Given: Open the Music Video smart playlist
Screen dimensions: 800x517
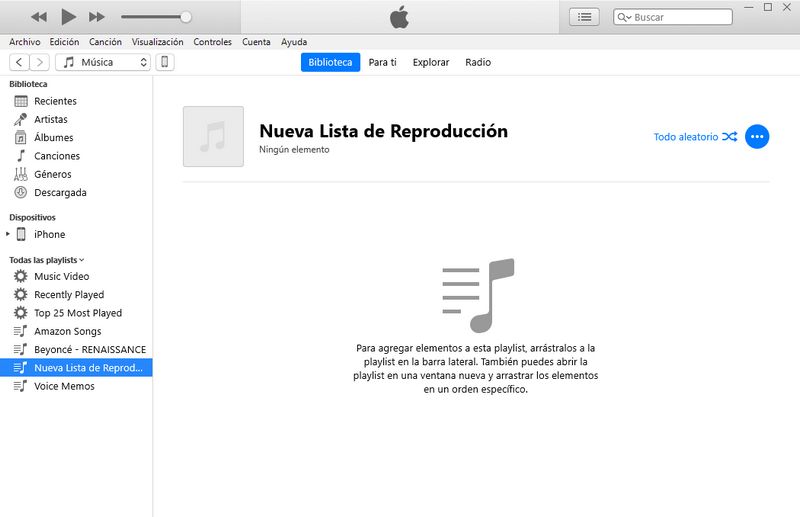Looking at the screenshot, I should [x=76, y=276].
